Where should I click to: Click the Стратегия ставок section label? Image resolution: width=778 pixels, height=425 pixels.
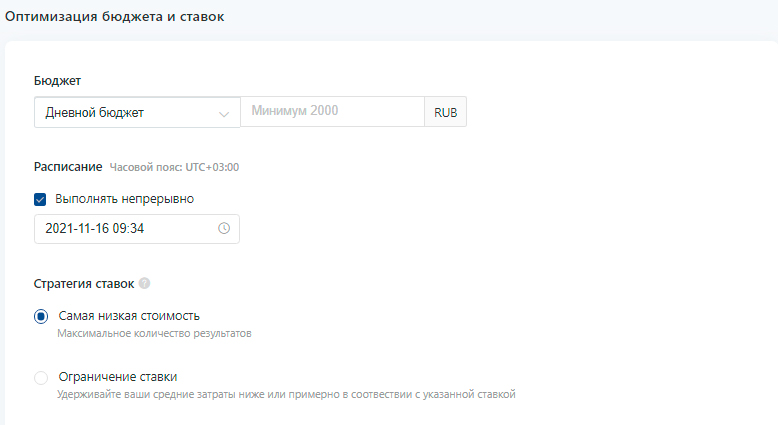tap(84, 284)
